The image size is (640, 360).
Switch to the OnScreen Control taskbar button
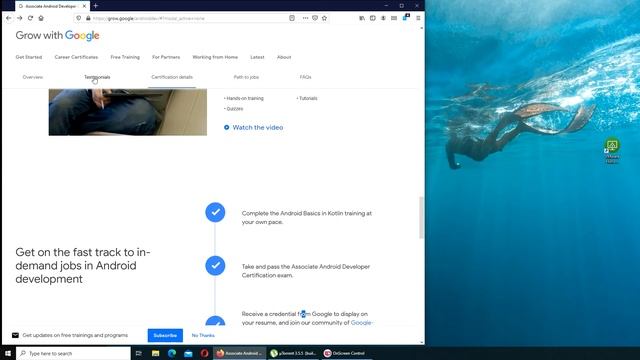tap(346, 353)
